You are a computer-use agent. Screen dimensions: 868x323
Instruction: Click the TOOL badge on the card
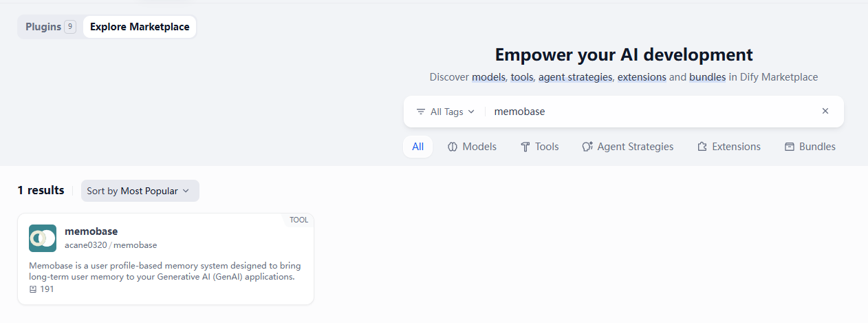coord(299,220)
